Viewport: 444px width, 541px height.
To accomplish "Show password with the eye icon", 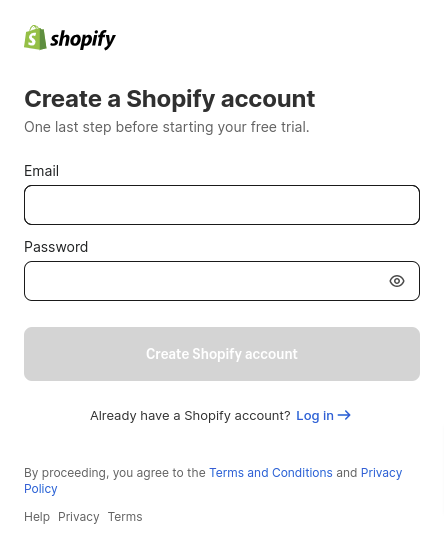I will coord(397,281).
